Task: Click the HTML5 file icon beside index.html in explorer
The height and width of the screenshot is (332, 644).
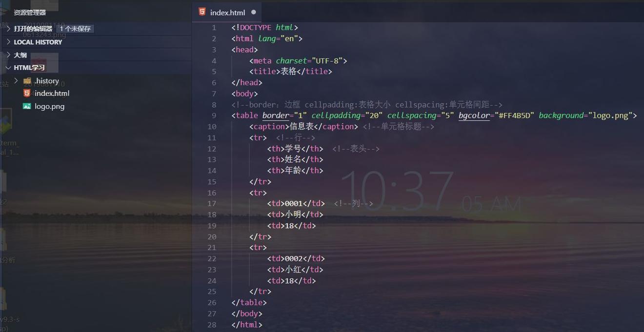Action: [27, 93]
